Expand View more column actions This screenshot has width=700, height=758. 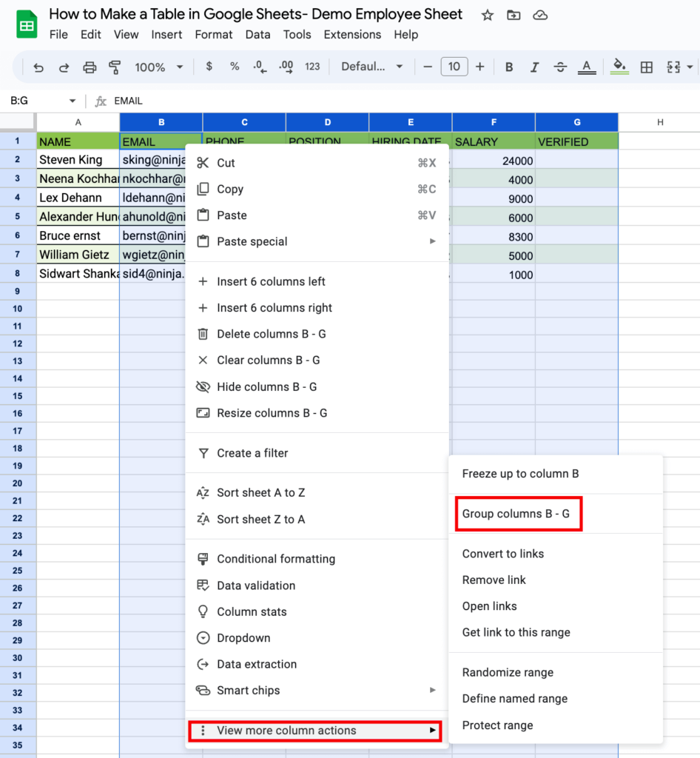coord(315,731)
